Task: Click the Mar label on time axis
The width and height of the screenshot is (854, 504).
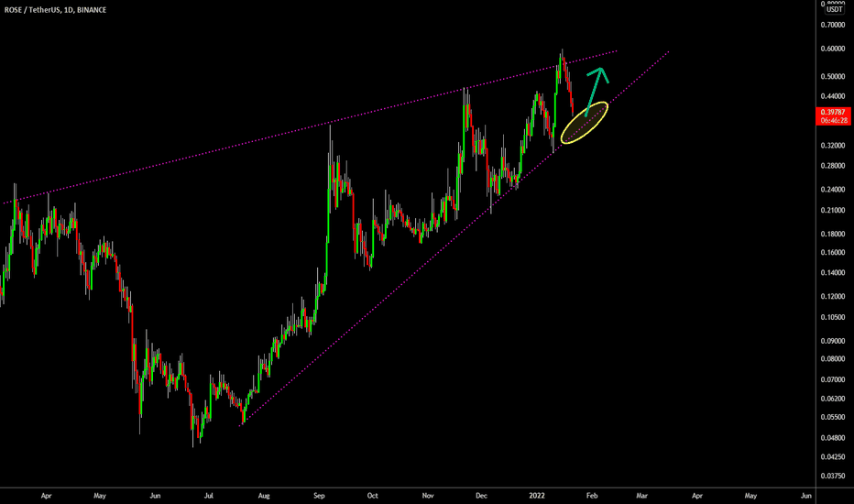Action: pos(642,496)
